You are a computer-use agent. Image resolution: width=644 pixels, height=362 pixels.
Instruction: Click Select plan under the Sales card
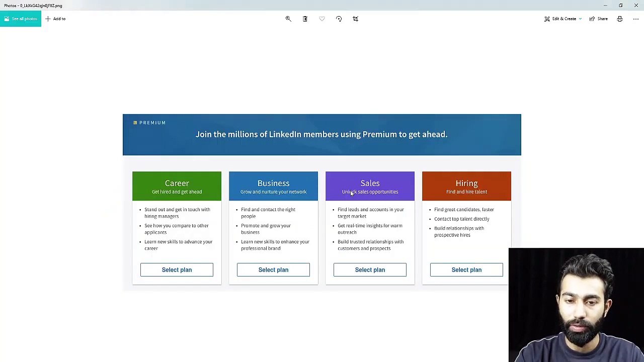point(370,270)
